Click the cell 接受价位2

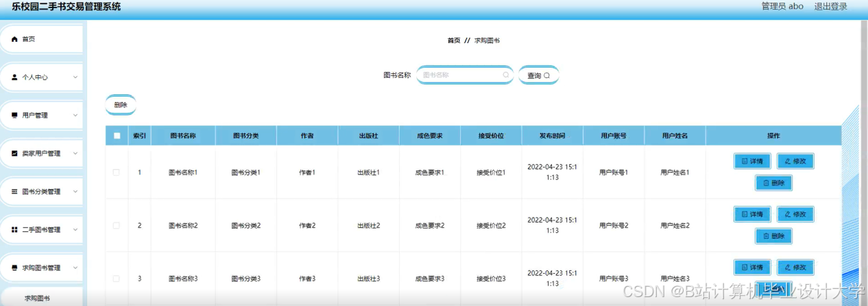click(491, 225)
